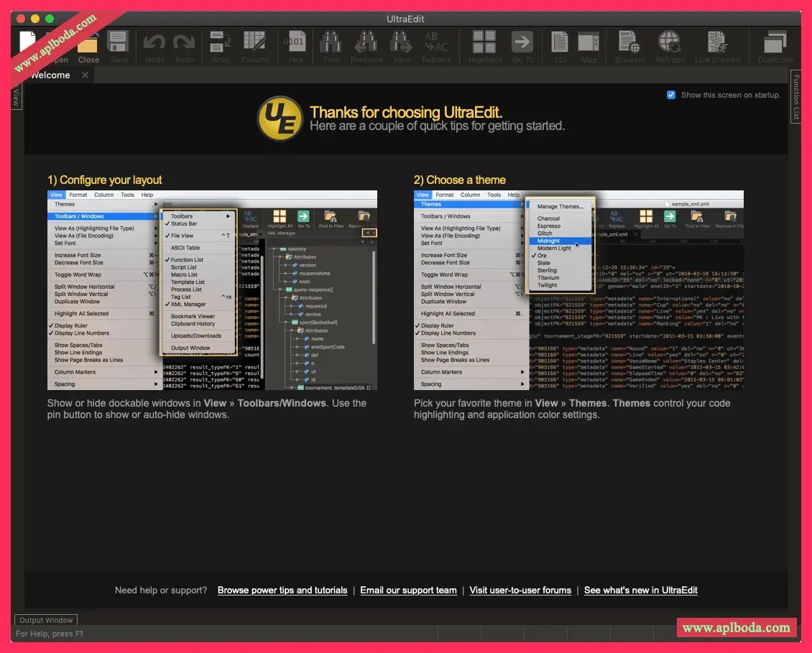Image resolution: width=812 pixels, height=653 pixels.
Task: Click the Find Next icon
Action: pos(402,47)
